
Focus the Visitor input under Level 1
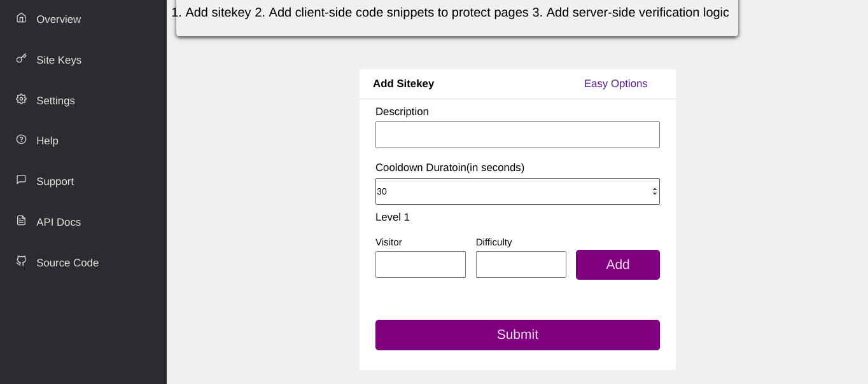[x=421, y=264]
